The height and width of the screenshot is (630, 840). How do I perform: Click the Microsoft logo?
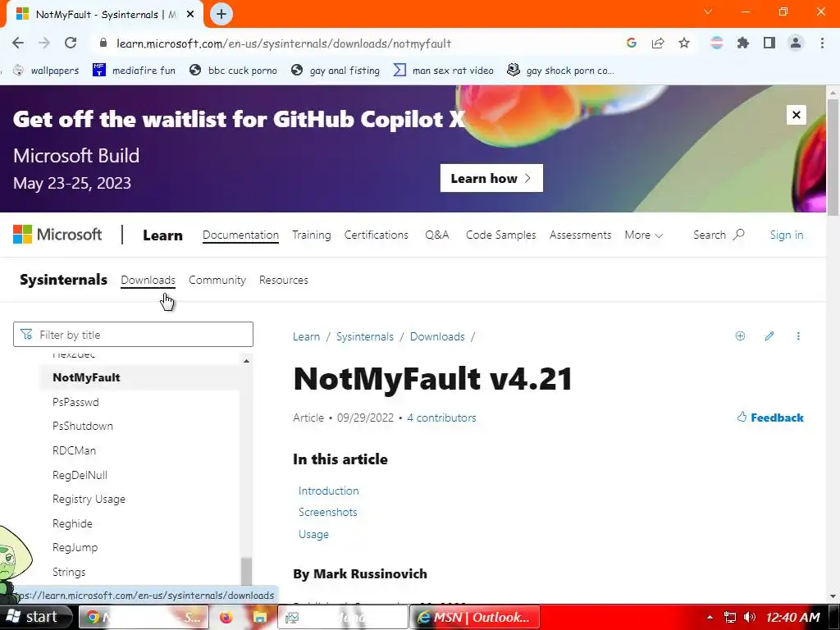(57, 234)
